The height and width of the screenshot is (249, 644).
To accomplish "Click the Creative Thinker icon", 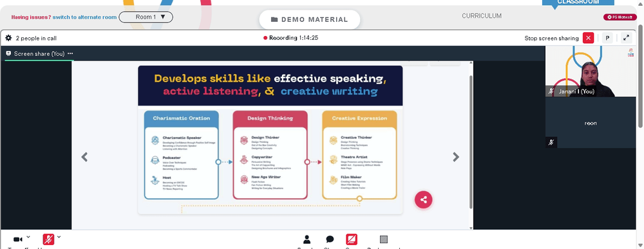I will coord(333,140).
